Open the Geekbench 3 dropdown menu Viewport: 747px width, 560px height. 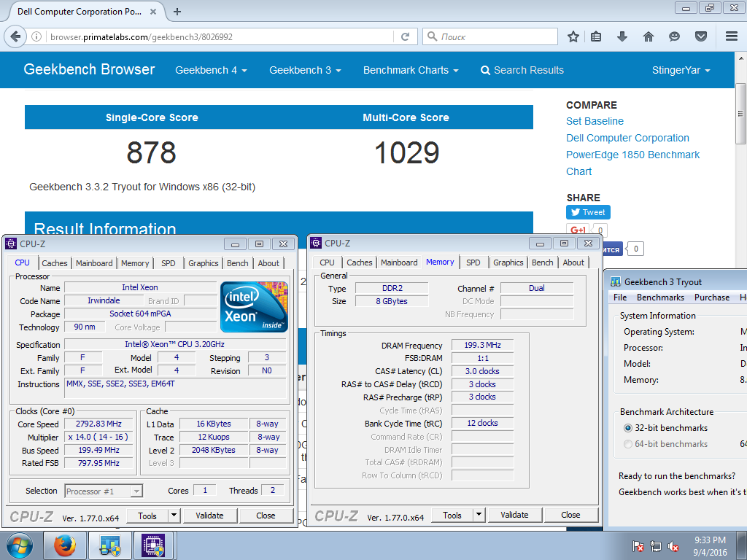point(306,71)
